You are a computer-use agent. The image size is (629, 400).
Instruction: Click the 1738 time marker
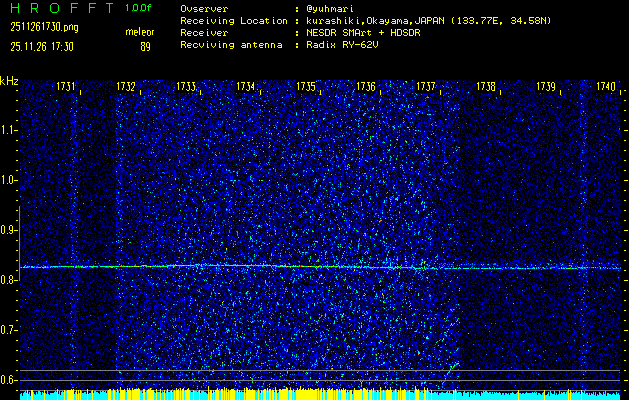point(486,88)
